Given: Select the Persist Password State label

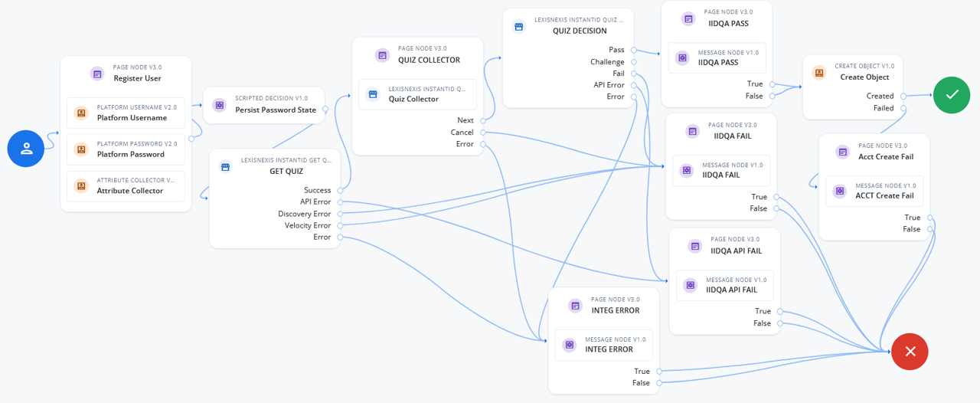Looking at the screenshot, I should pos(276,110).
